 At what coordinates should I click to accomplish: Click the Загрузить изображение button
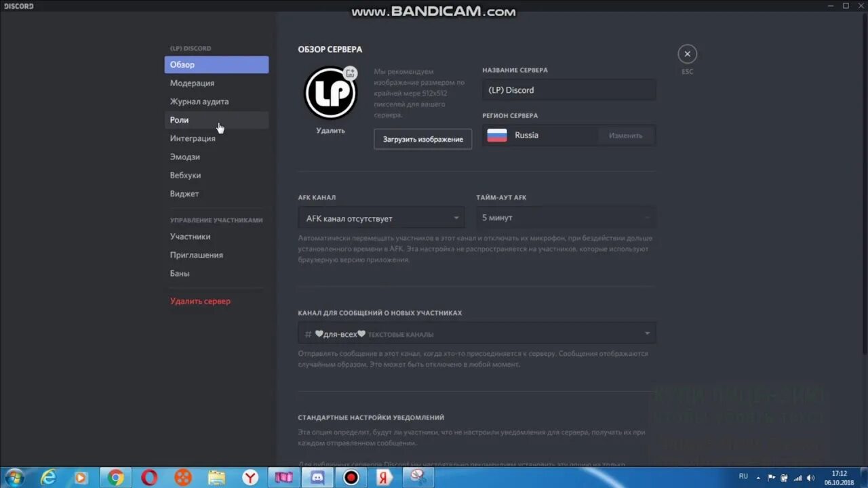[423, 139]
